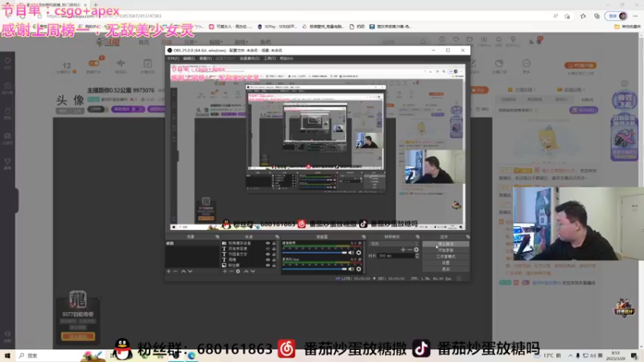Viewport: 644px width, 362px height.
Task: Open the 工具(T) menu in OBS
Action: pyautogui.click(x=270, y=59)
